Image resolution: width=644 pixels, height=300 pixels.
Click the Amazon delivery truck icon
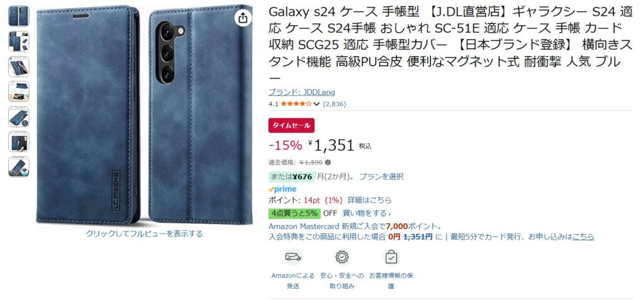tap(293, 257)
